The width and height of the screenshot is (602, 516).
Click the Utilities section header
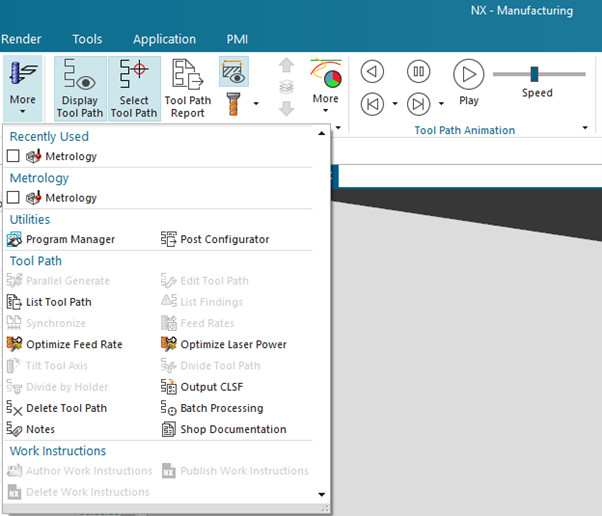click(x=30, y=219)
